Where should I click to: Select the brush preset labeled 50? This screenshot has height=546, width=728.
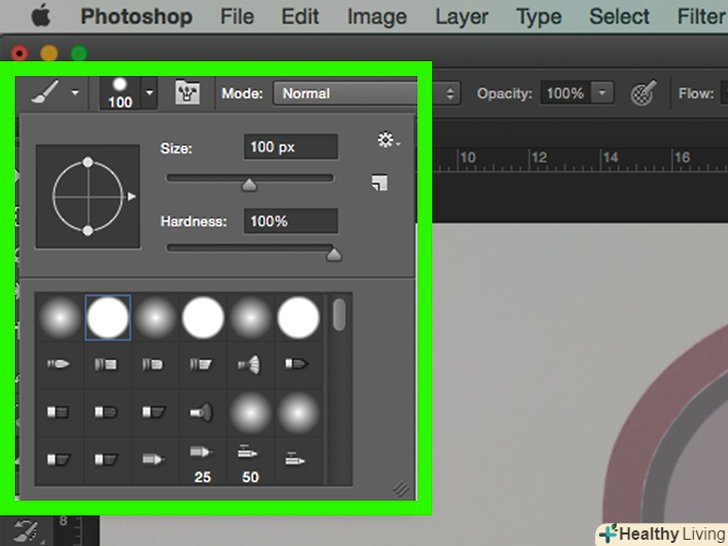click(250, 462)
